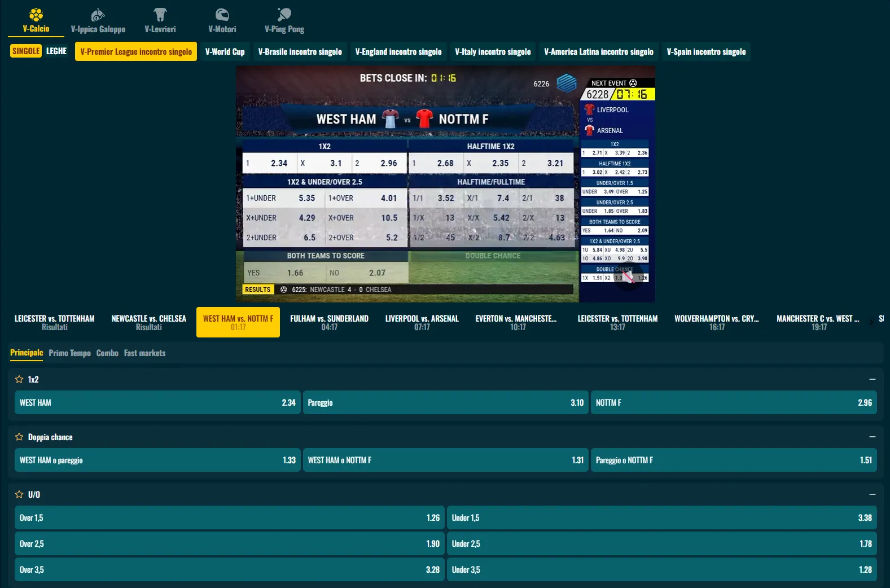Open V-America Latina incontro singolo tab

(x=599, y=51)
